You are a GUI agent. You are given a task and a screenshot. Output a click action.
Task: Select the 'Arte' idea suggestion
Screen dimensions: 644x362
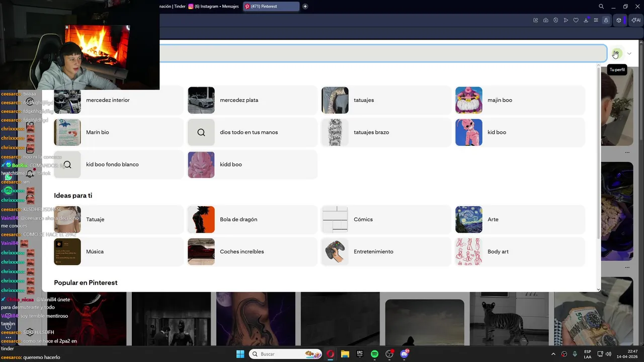coord(520,219)
